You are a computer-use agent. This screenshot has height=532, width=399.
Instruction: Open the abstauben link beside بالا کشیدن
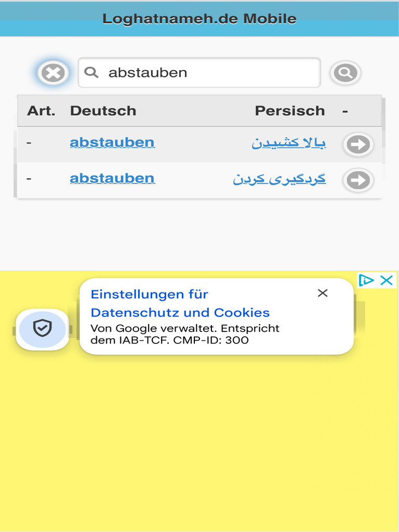(x=112, y=142)
